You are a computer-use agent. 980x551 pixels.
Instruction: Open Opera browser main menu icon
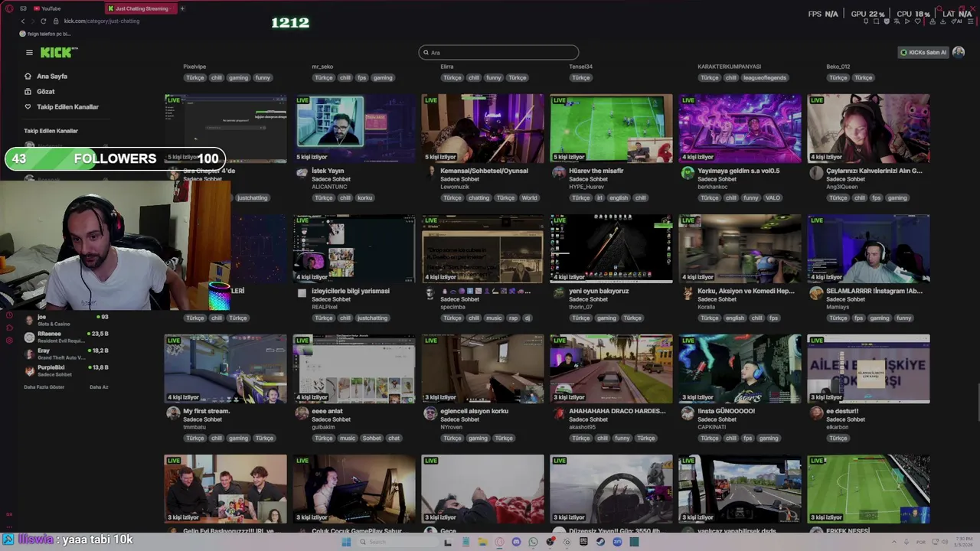pyautogui.click(x=8, y=8)
